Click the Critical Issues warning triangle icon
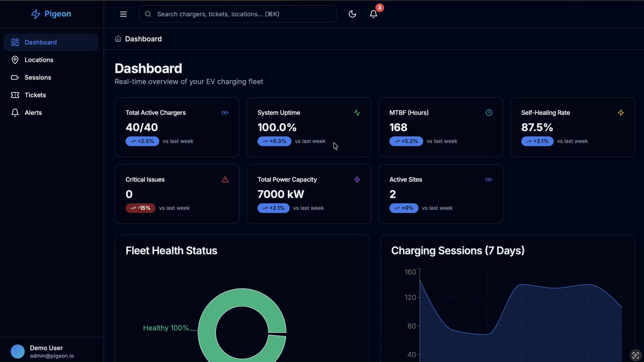This screenshot has height=362, width=644. [x=225, y=180]
